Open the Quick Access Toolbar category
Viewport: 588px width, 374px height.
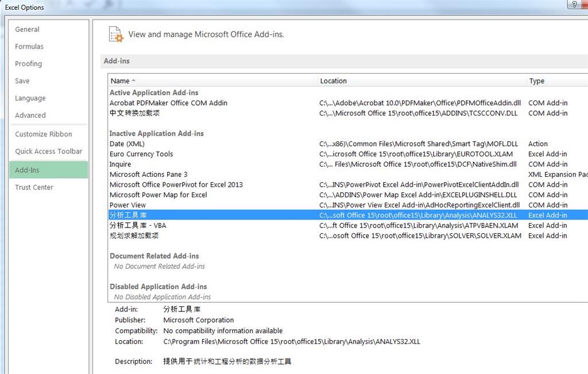(x=48, y=152)
